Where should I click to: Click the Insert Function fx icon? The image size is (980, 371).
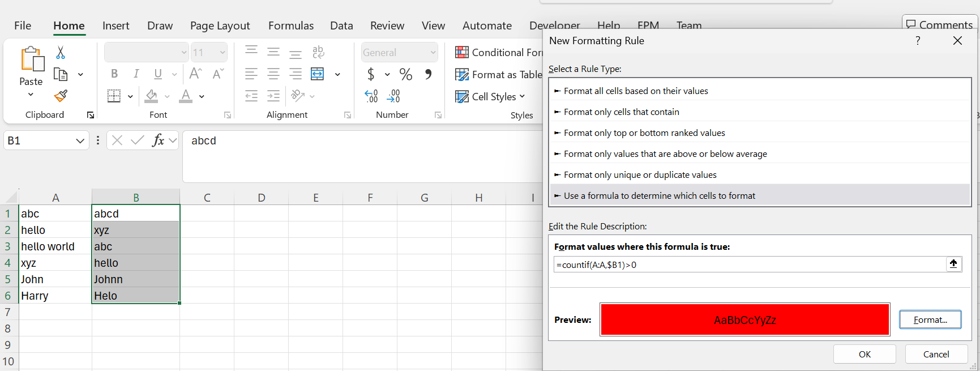158,140
